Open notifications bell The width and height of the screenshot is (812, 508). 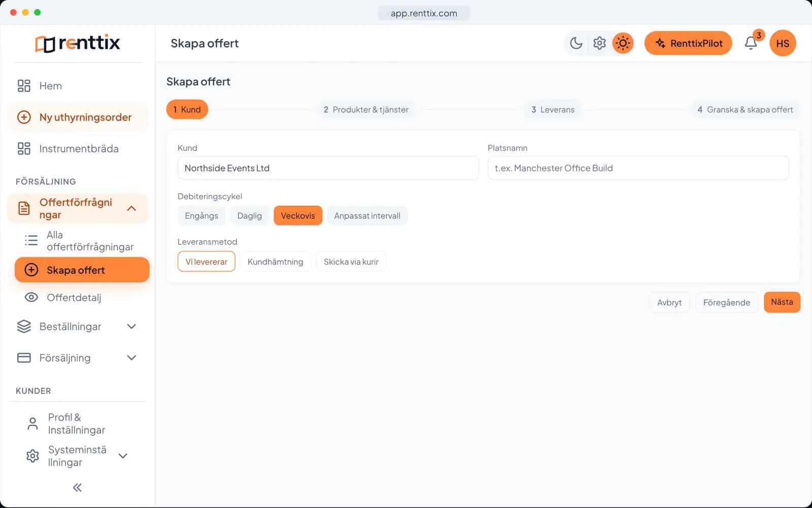[751, 43]
